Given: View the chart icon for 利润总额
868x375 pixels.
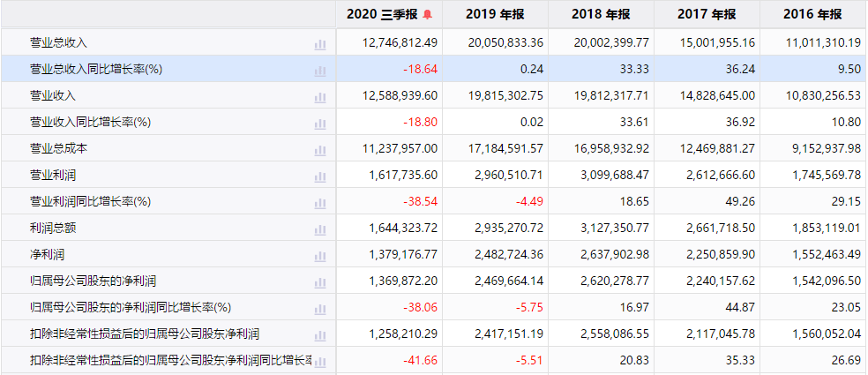Looking at the screenshot, I should click(x=320, y=229).
